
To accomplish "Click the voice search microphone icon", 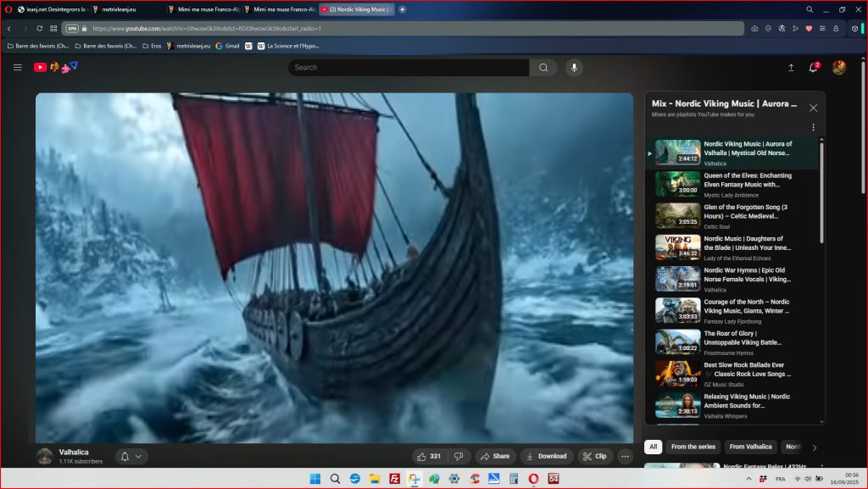I will pyautogui.click(x=574, y=68).
